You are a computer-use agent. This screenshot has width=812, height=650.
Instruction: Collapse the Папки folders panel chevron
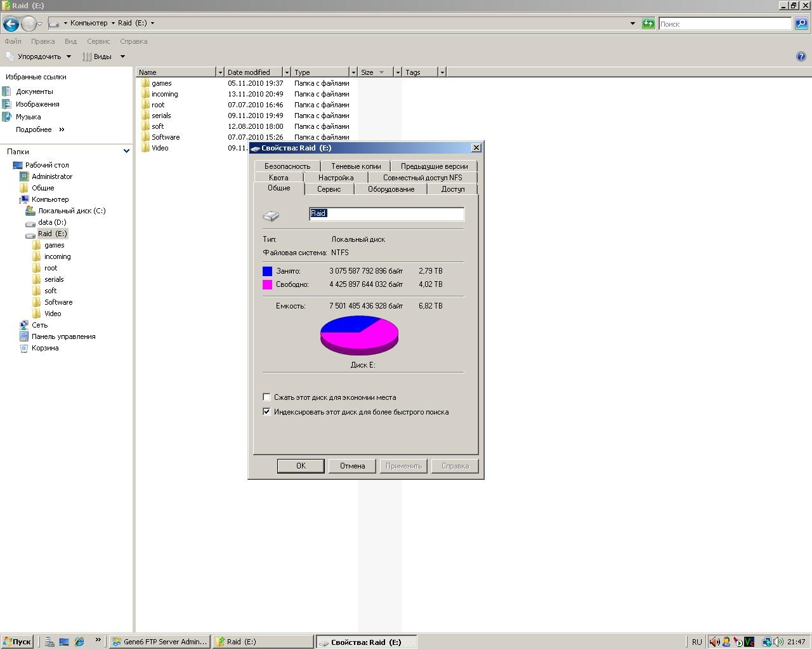[126, 151]
